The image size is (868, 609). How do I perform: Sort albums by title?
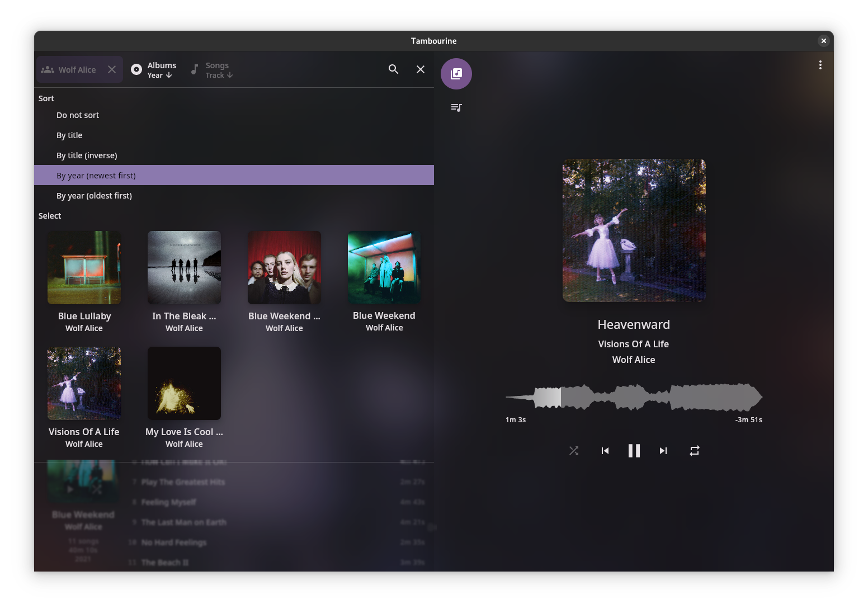coord(234,135)
